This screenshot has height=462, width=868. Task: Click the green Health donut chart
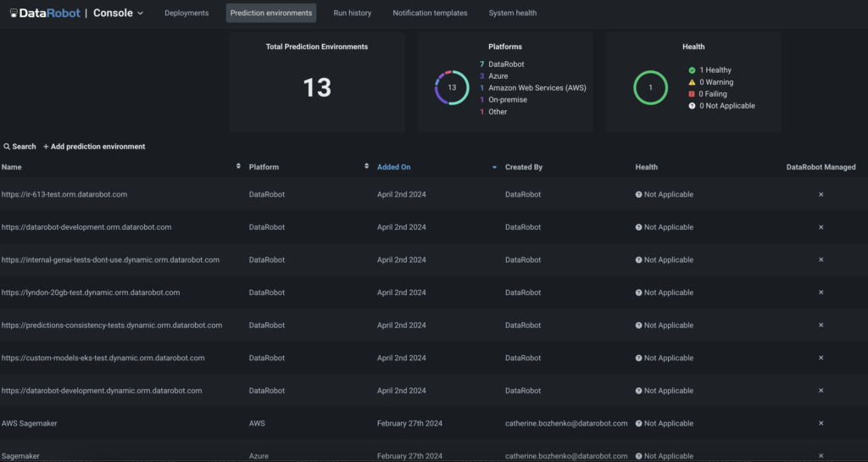(650, 87)
